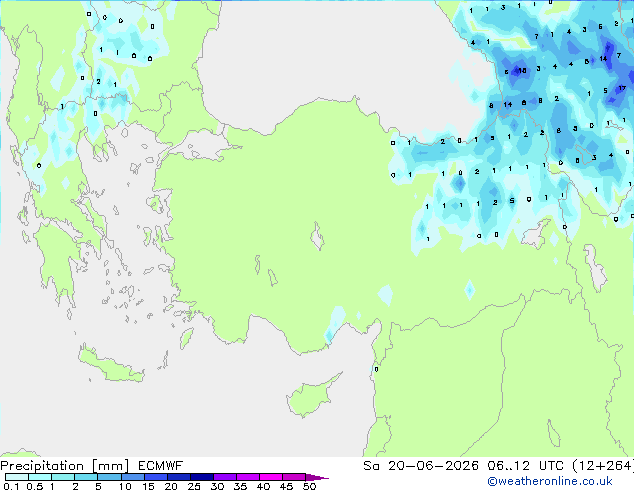
Task: Click the '50' legend scale label
Action: point(309,486)
